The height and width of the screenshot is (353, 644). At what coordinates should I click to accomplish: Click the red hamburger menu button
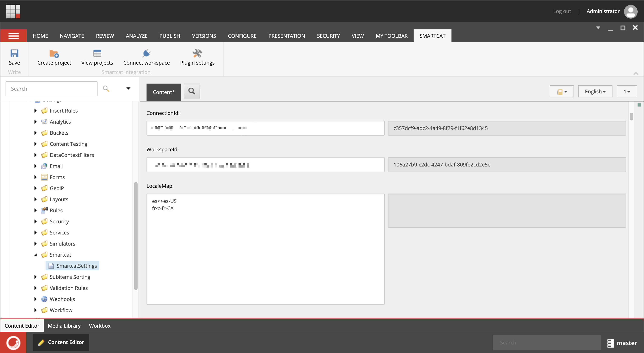(x=13, y=36)
